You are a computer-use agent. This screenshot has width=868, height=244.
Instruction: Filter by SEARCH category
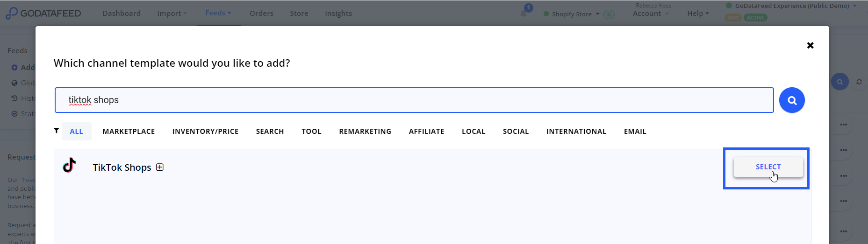point(270,132)
